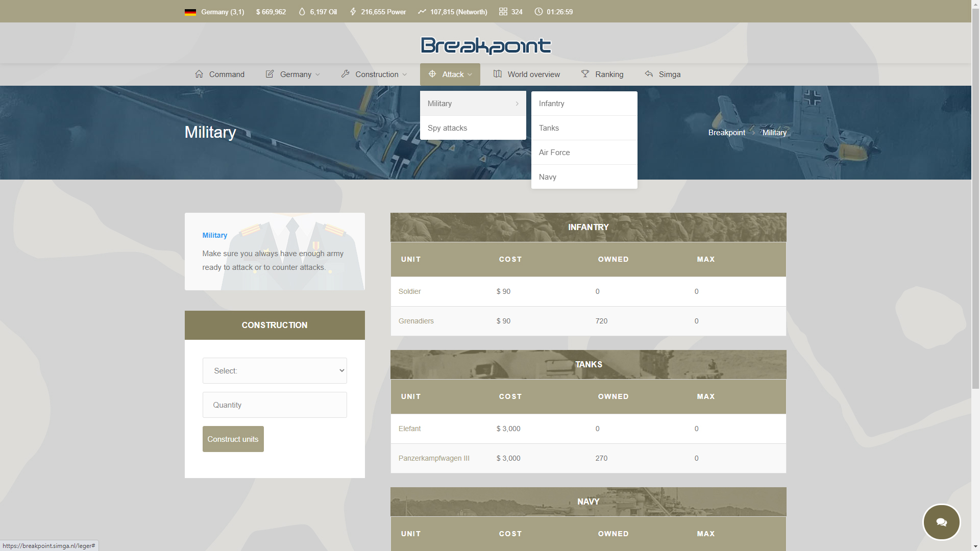This screenshot has height=551, width=980.
Task: Click the Simga back-arrow icon
Action: tap(649, 74)
